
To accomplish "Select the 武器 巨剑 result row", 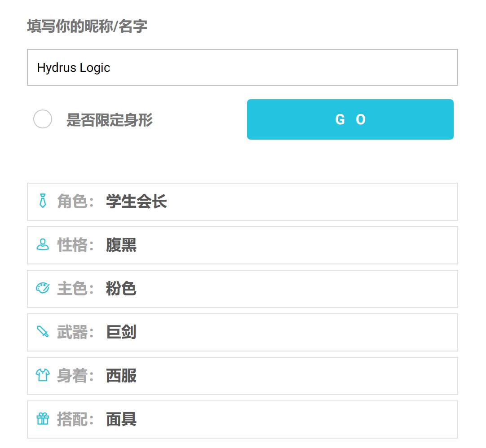I will 243,333.
